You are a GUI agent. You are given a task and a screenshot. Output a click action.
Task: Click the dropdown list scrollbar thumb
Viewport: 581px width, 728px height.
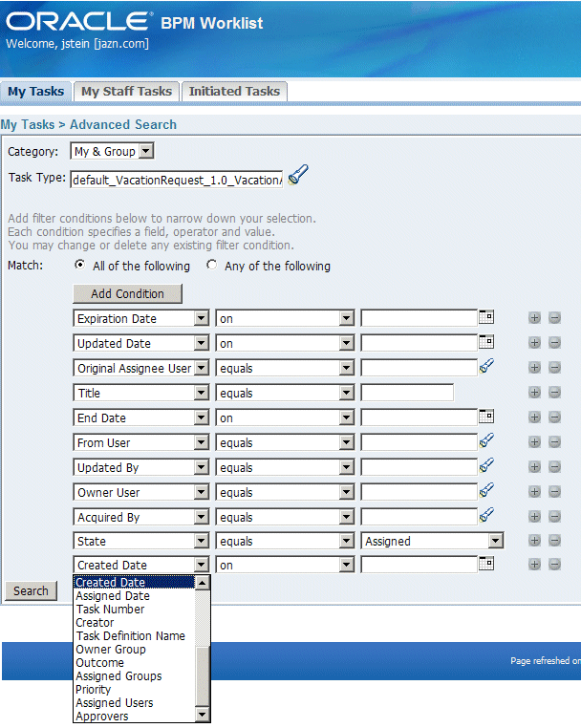point(203,677)
